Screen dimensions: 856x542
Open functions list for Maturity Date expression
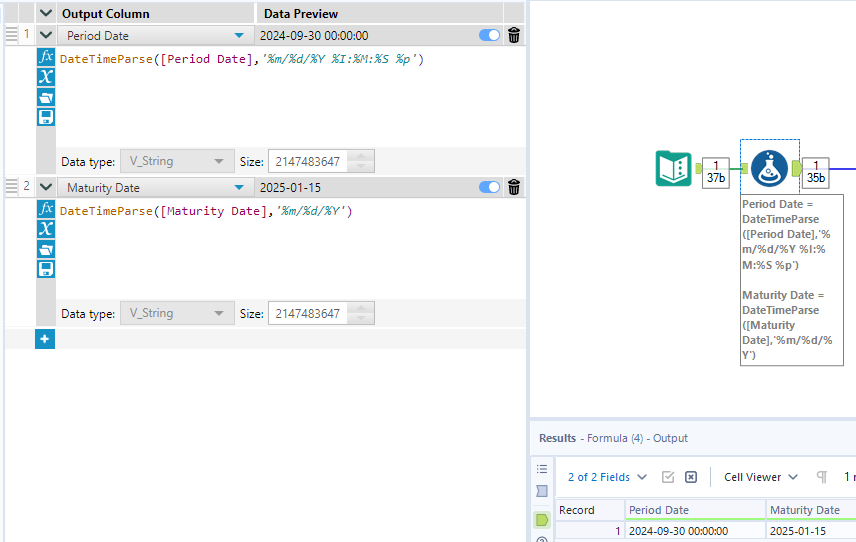(46, 209)
